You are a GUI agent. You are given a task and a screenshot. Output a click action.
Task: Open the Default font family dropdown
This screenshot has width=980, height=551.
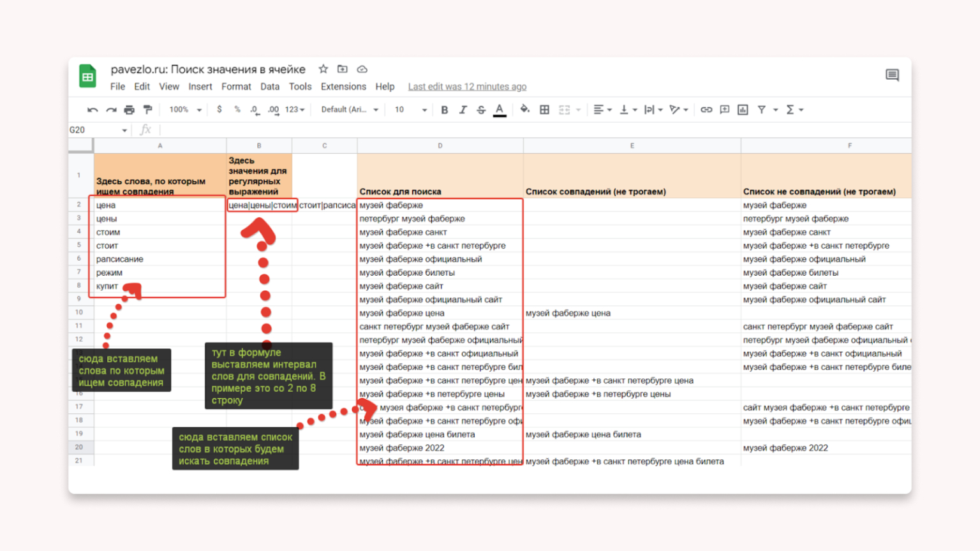[x=349, y=110]
